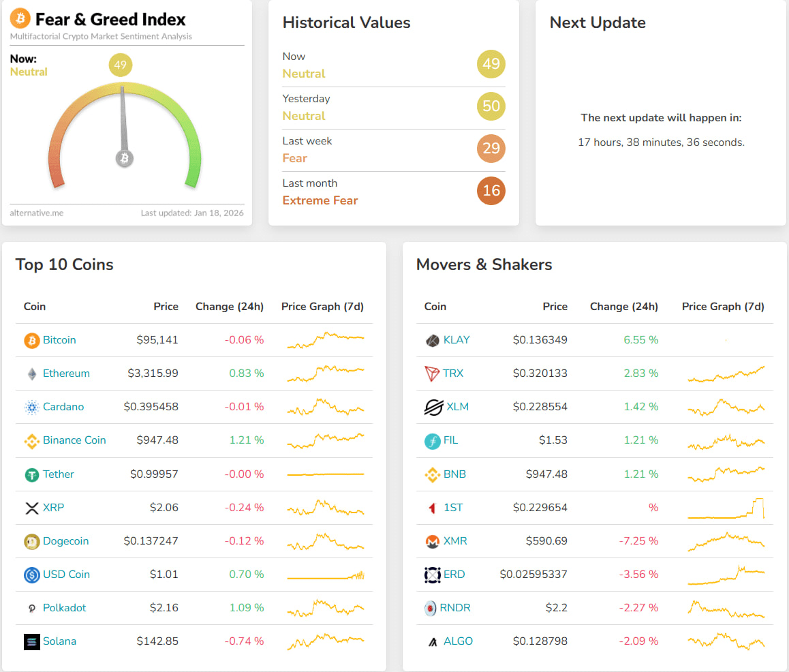Click the XMR 7d price graph
The image size is (789, 672).
pos(726,542)
